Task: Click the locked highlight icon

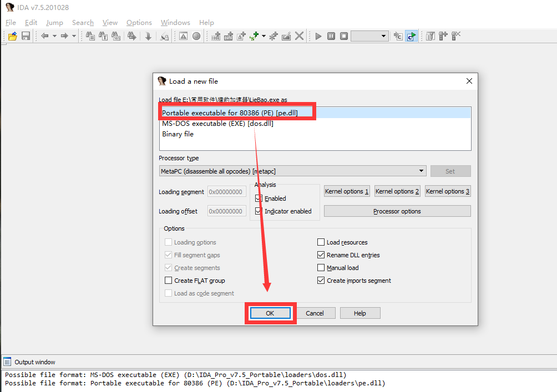Action: pos(164,36)
